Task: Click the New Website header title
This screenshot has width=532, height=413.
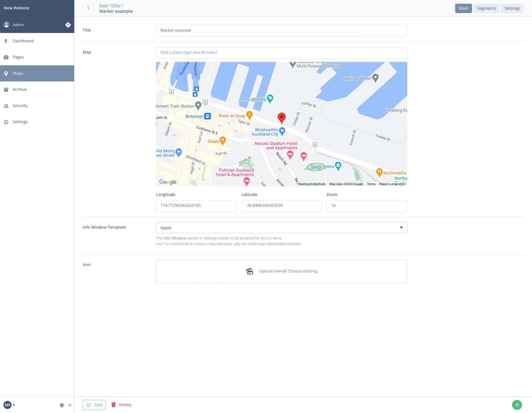Action: (x=16, y=8)
